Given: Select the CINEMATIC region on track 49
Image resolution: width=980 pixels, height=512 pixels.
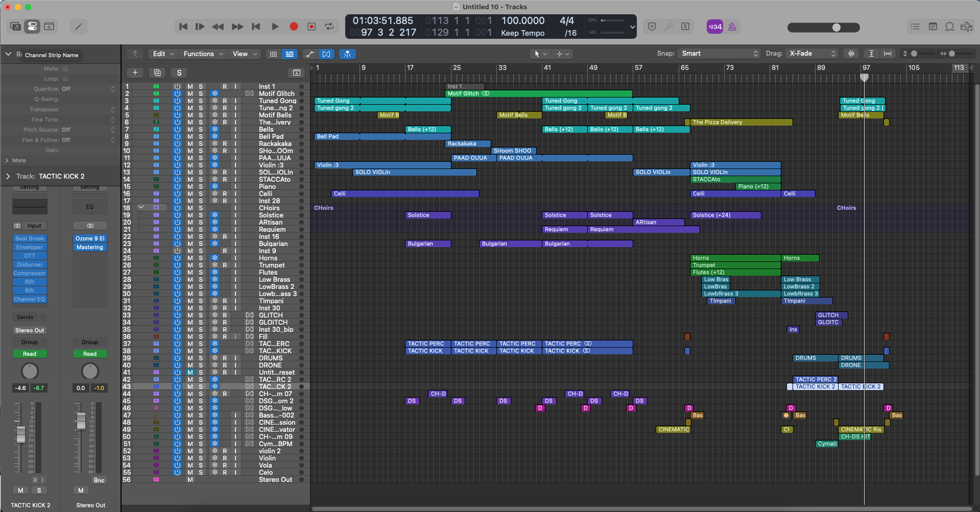Looking at the screenshot, I should [673, 429].
